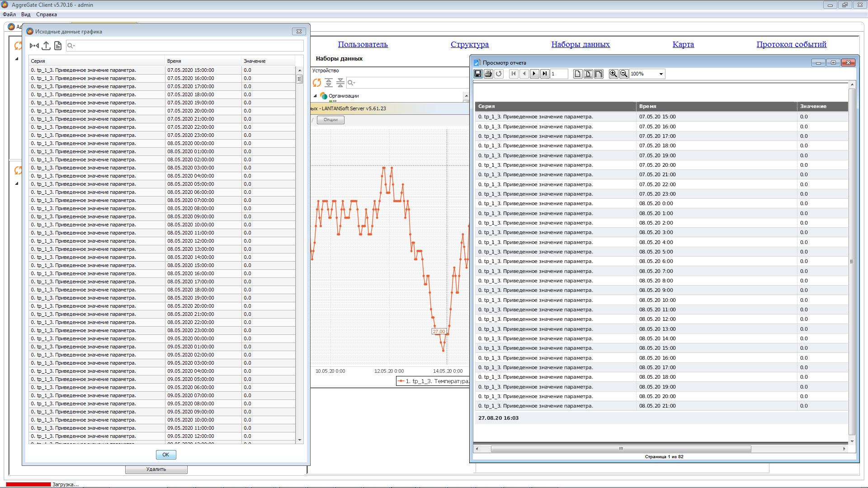Screen dimensions: 868x488
Task: Reload the report in the report viewer toolbar
Action: (499, 74)
